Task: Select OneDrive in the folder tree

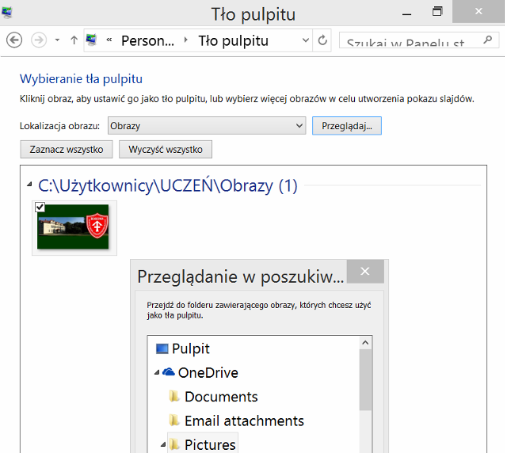Action: 208,373
